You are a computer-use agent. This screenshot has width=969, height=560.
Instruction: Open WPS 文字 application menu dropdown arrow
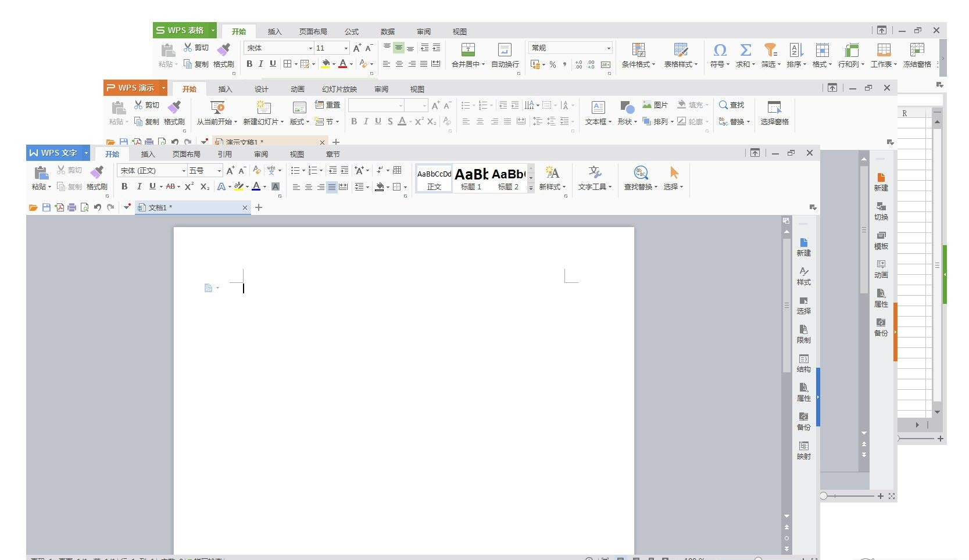coord(86,153)
